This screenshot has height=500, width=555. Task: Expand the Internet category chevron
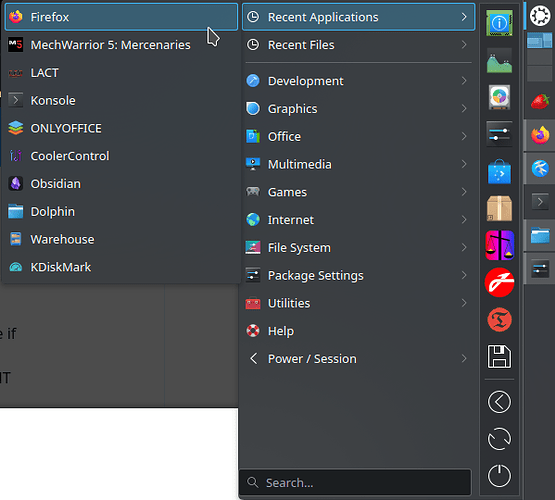pos(464,220)
